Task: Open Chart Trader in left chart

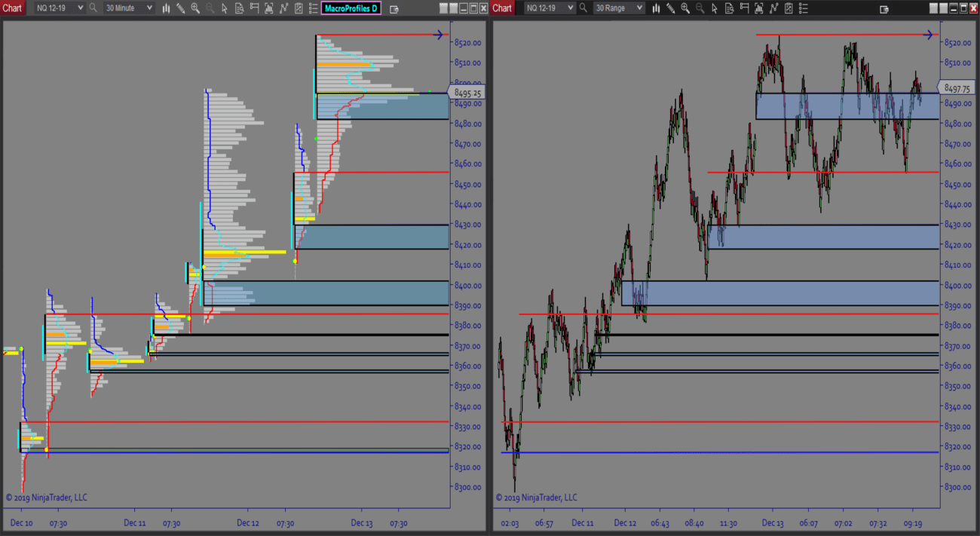Action: point(254,8)
